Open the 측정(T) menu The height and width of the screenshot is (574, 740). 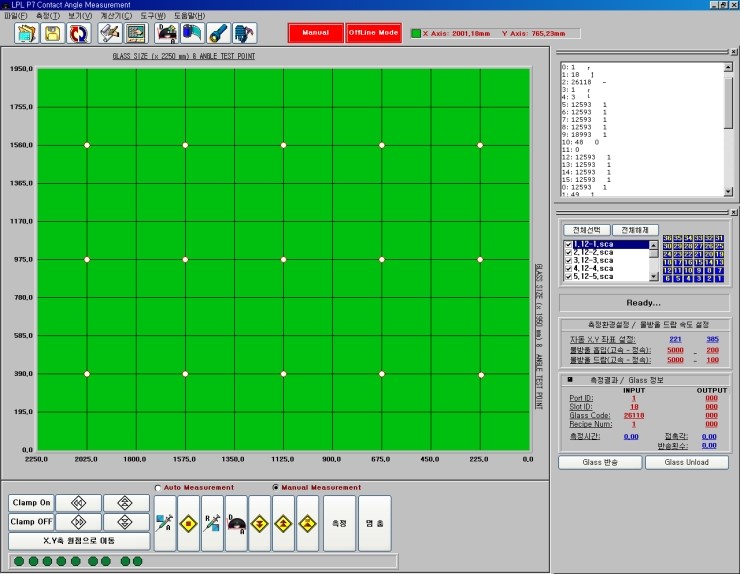48,16
